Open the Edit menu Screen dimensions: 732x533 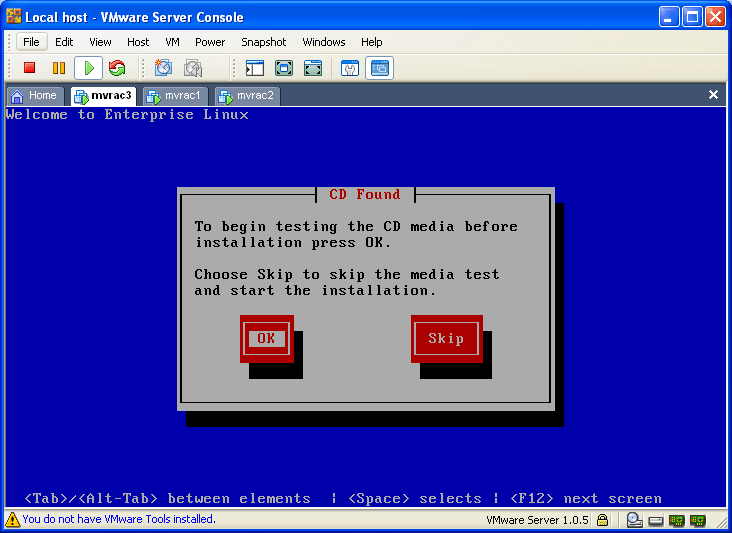coord(64,42)
